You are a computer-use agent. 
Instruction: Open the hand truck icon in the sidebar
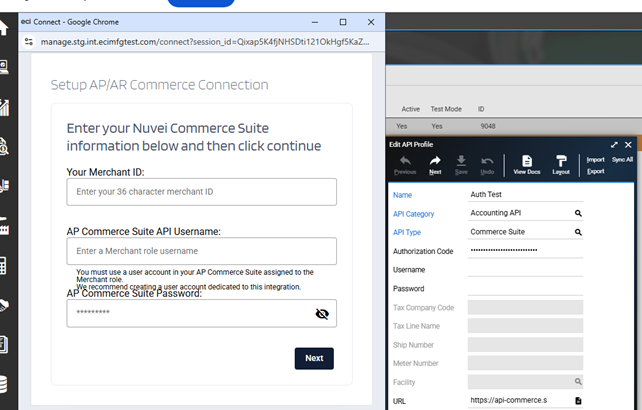tap(4, 186)
